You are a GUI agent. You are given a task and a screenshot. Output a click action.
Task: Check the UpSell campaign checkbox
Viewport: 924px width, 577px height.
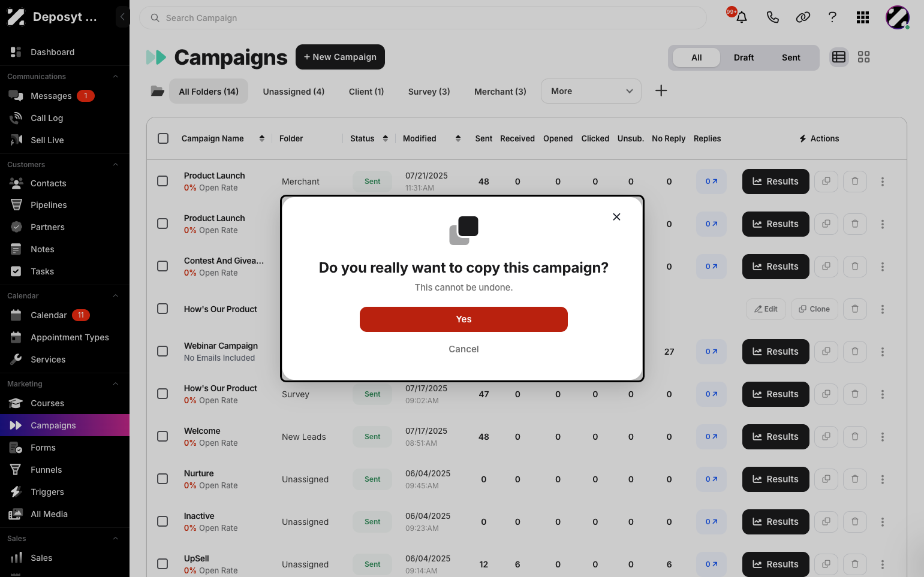tap(162, 564)
